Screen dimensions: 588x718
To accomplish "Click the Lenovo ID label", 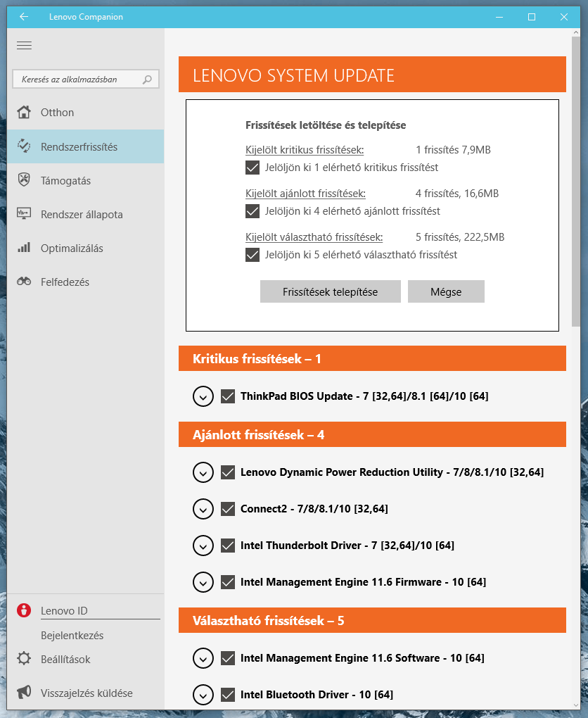I will (x=64, y=611).
